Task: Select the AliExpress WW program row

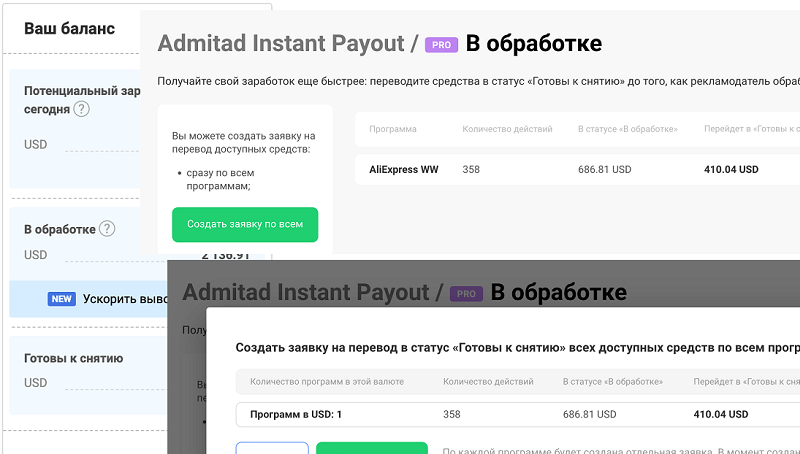Action: pyautogui.click(x=577, y=169)
